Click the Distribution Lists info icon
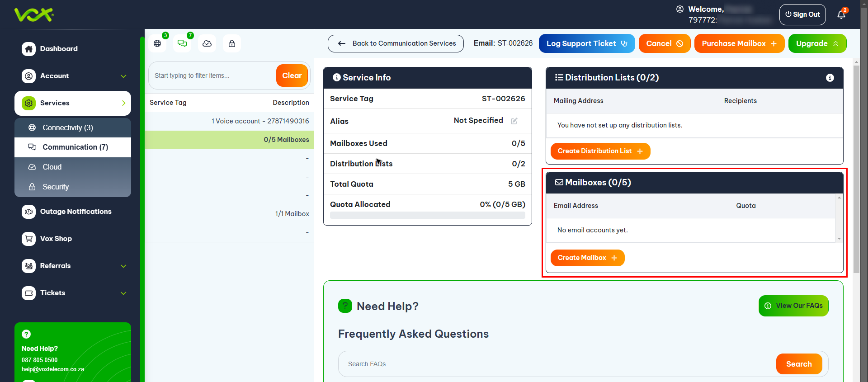 (x=830, y=78)
